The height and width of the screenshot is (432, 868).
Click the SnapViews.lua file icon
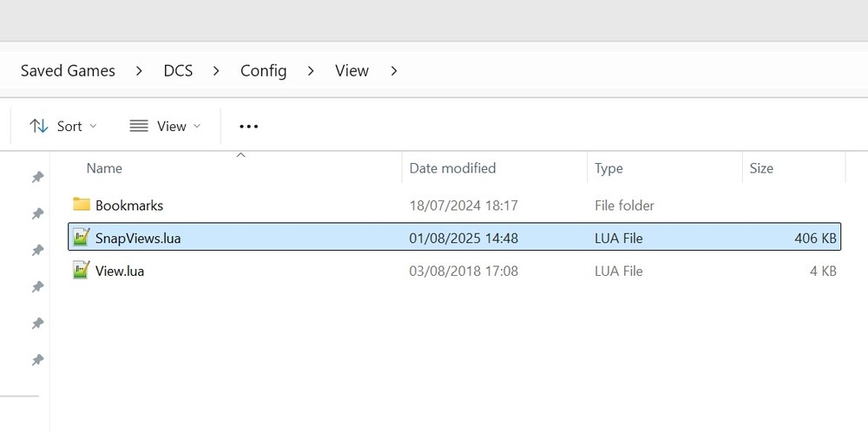coord(82,238)
